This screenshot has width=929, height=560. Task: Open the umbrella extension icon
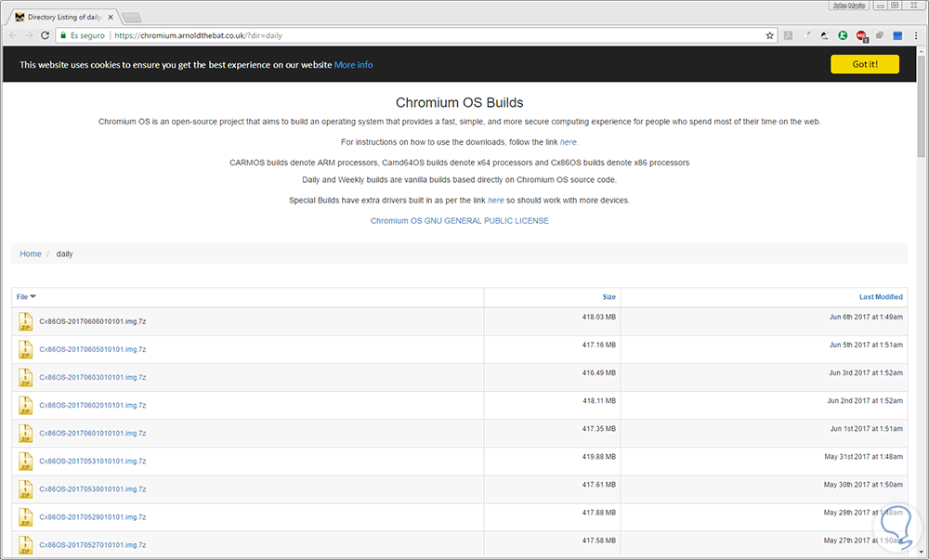(825, 35)
